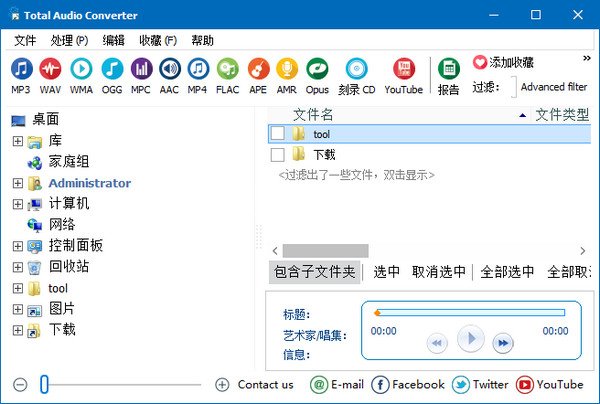
Task: Choose APE output format
Action: [x=258, y=69]
